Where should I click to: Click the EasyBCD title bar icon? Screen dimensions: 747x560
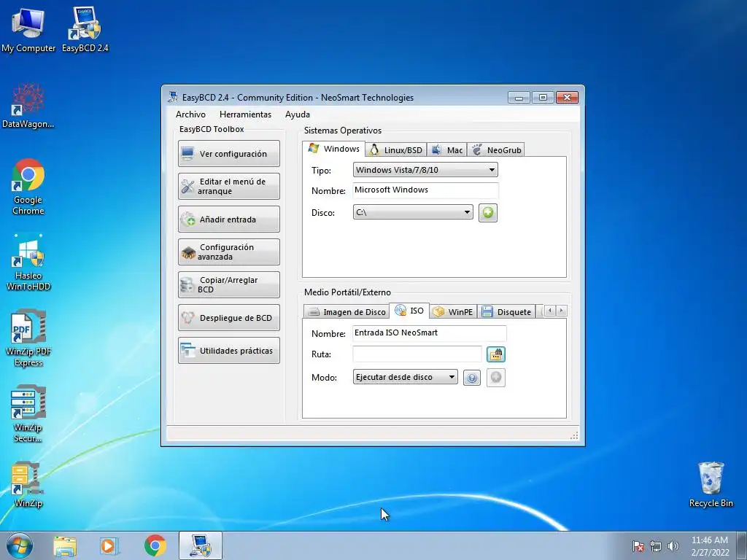173,97
